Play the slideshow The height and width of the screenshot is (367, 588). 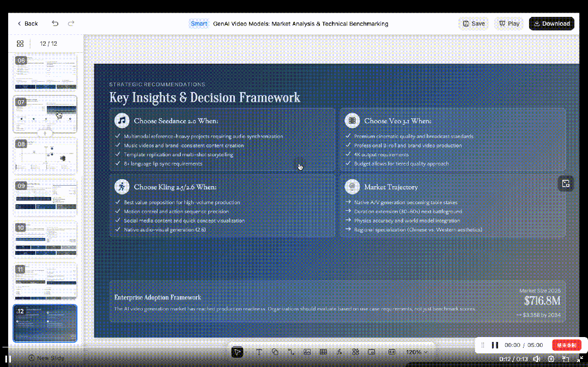click(509, 23)
